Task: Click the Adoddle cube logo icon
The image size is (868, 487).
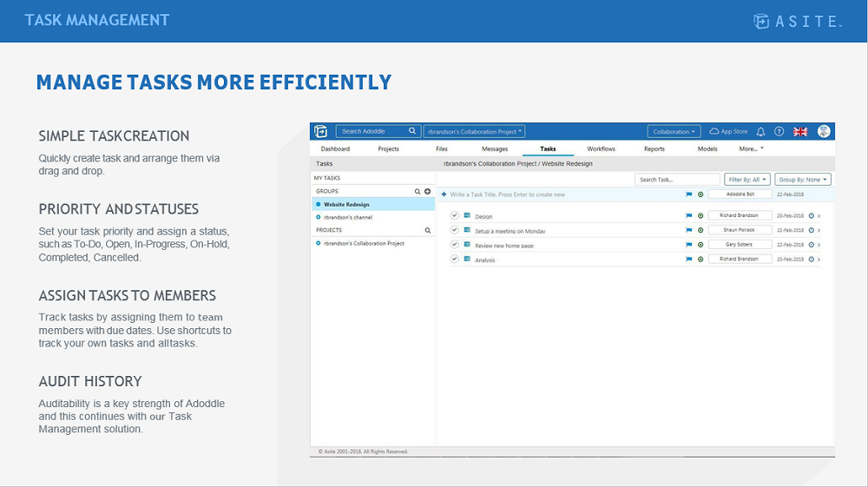Action: point(320,131)
